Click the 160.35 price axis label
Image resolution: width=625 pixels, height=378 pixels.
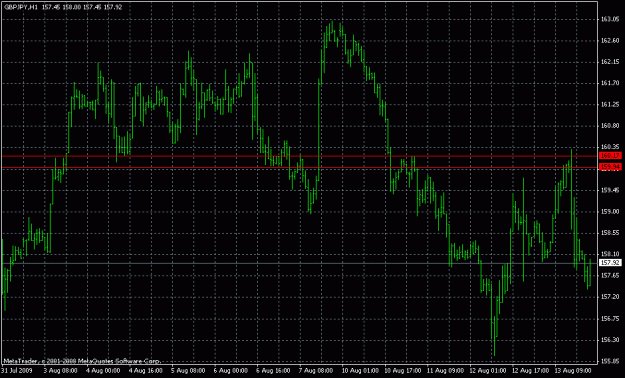pyautogui.click(x=610, y=147)
